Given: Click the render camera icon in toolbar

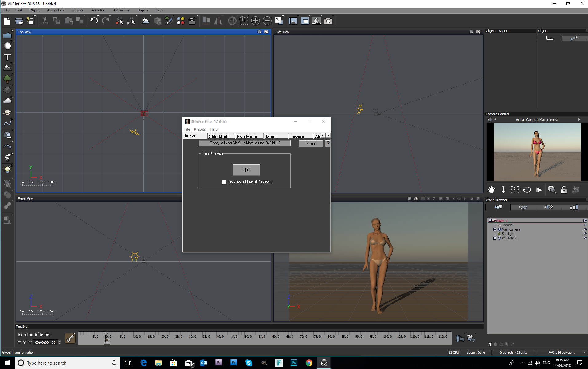Looking at the screenshot, I should pos(328,21).
